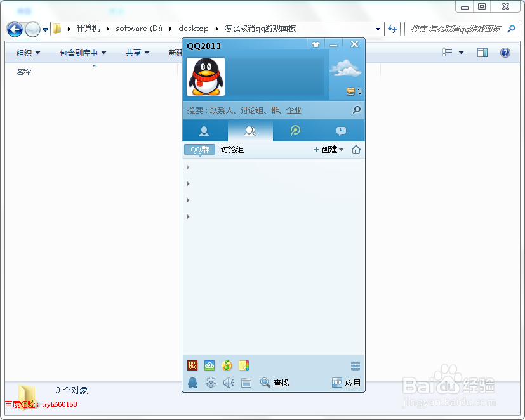Open the sticky notes icon
Screen dimensions: 525x420
(x=244, y=365)
